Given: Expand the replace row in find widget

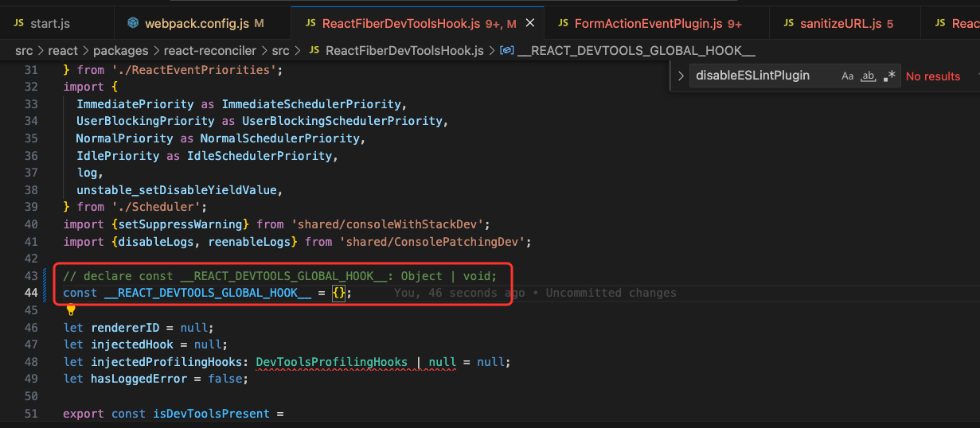Looking at the screenshot, I should tap(681, 76).
